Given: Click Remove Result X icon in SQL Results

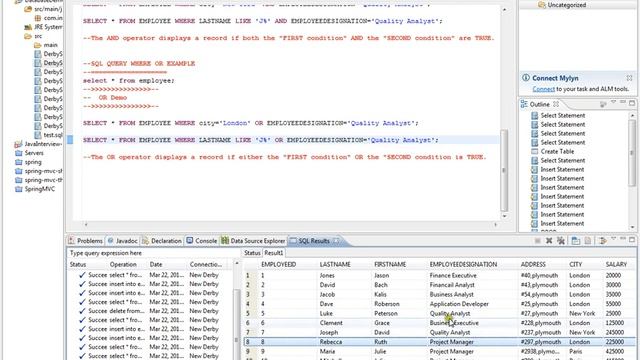Looking at the screenshot, I should pos(549,241).
